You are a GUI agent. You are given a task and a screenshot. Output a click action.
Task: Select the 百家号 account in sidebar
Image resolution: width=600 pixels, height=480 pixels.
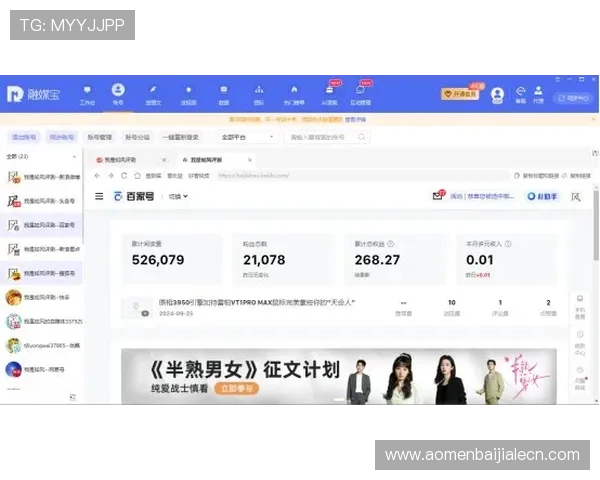[x=42, y=225]
